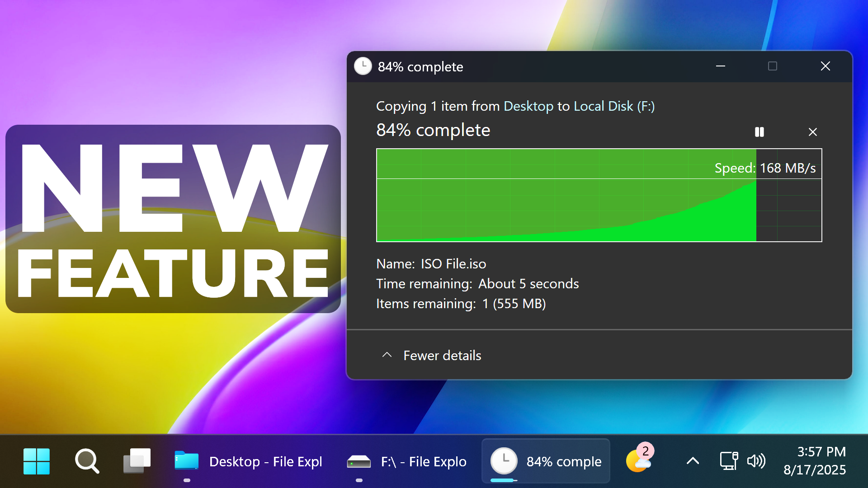This screenshot has height=488, width=868.
Task: Open the Desktop source link
Action: [528, 106]
